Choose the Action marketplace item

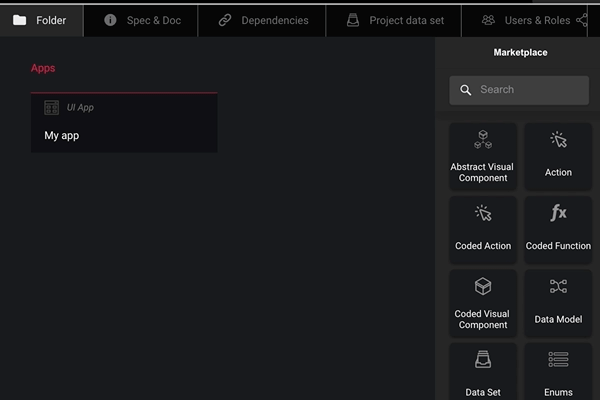[x=558, y=157]
